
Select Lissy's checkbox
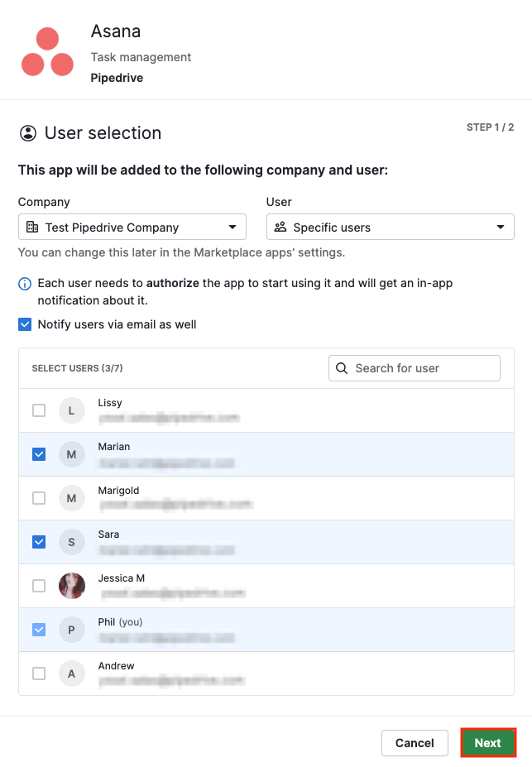click(38, 410)
